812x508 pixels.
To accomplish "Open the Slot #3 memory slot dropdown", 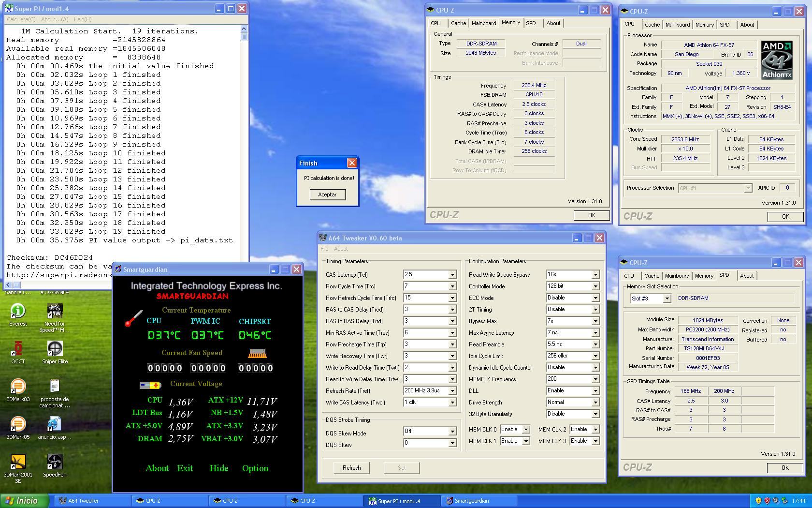I will click(x=667, y=299).
